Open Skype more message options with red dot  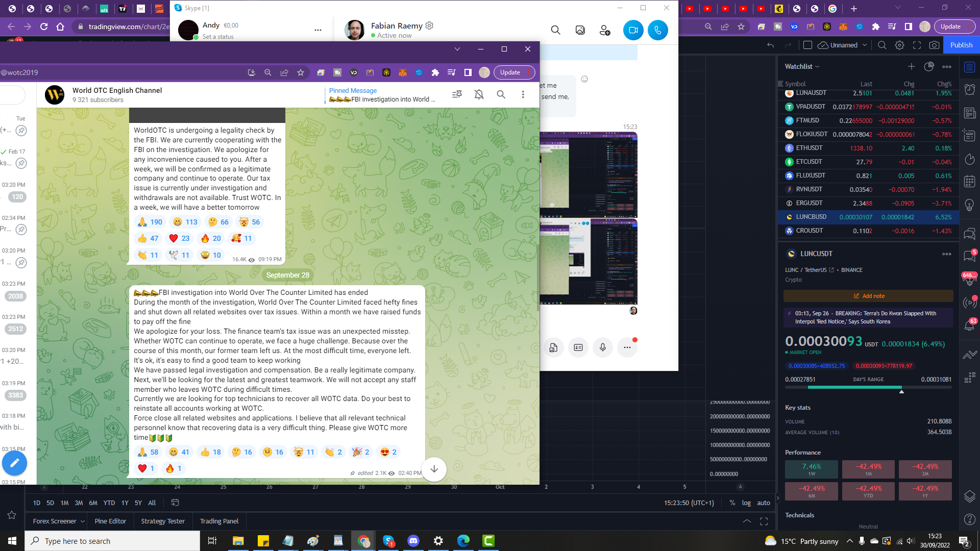627,347
